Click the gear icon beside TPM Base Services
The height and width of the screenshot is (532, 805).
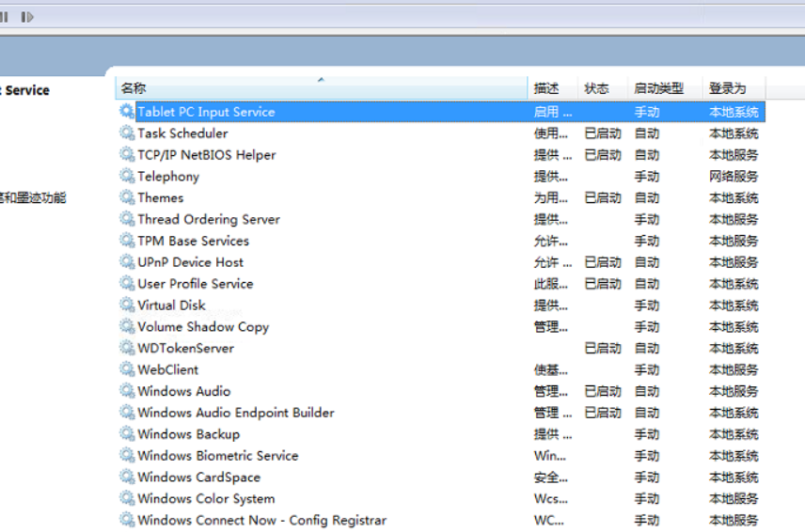click(x=127, y=241)
